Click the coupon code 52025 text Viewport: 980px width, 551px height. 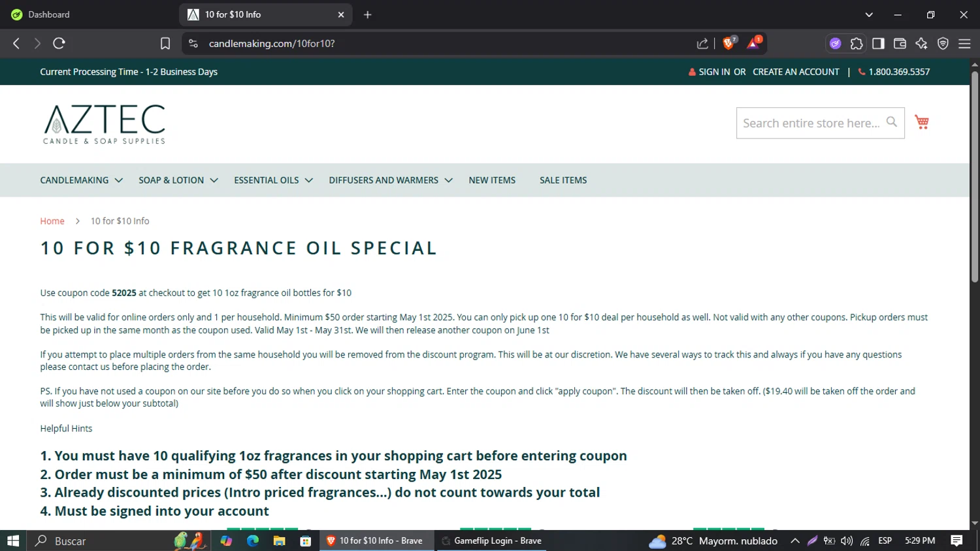(x=124, y=293)
